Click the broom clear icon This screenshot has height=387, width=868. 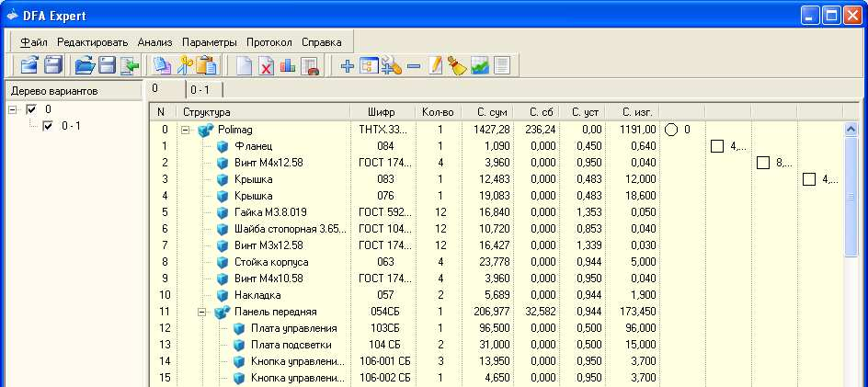pyautogui.click(x=457, y=66)
